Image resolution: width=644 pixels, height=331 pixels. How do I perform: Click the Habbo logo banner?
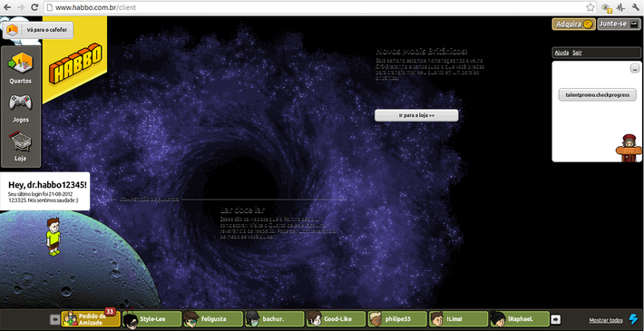tap(75, 63)
